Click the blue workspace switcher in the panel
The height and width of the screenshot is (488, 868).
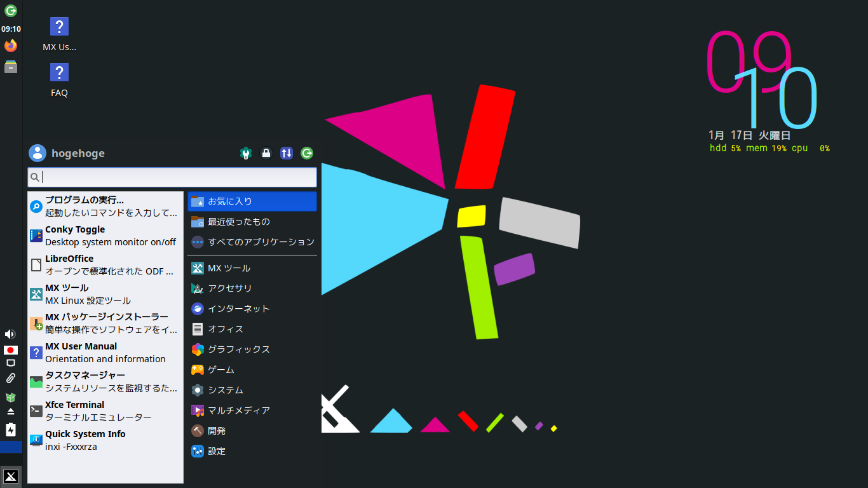11,447
